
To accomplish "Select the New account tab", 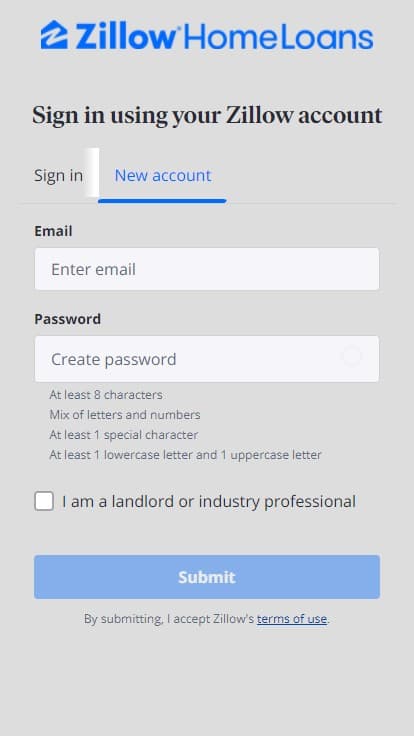I will click(163, 176).
